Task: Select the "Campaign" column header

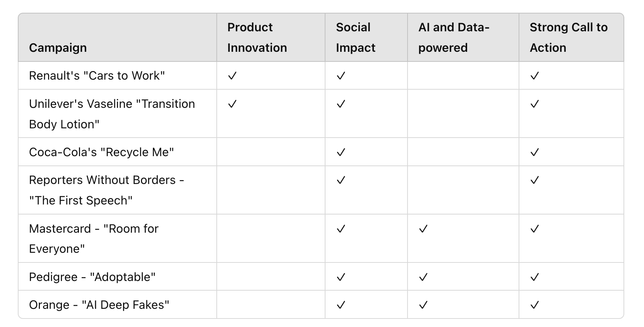Action: point(58,48)
